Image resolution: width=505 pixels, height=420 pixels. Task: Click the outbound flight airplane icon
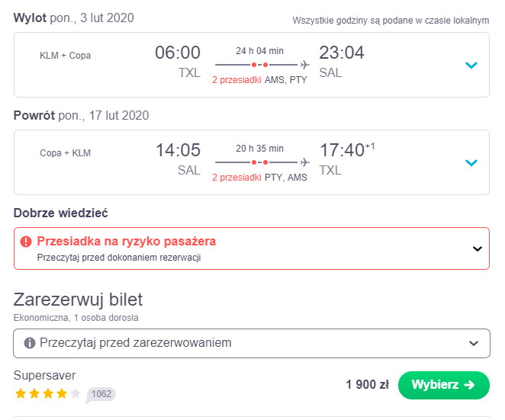coord(304,65)
